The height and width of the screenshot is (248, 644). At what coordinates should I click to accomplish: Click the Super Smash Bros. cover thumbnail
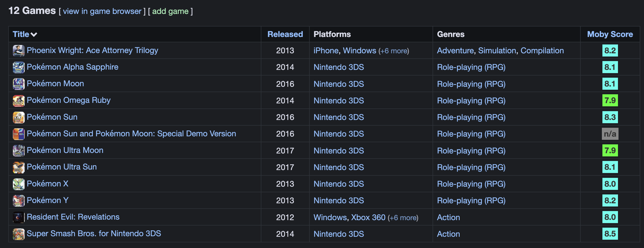[19, 234]
